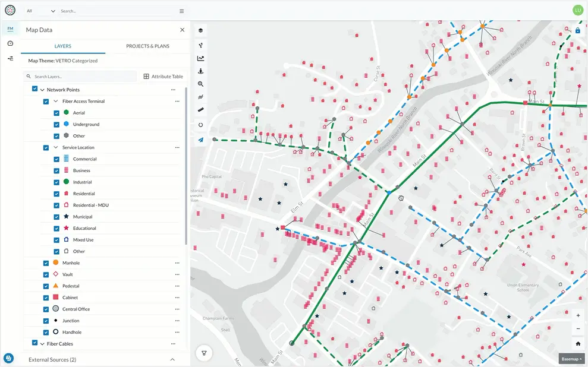Uncheck the Aerial terminal layer
This screenshot has width=588, height=367.
click(56, 113)
